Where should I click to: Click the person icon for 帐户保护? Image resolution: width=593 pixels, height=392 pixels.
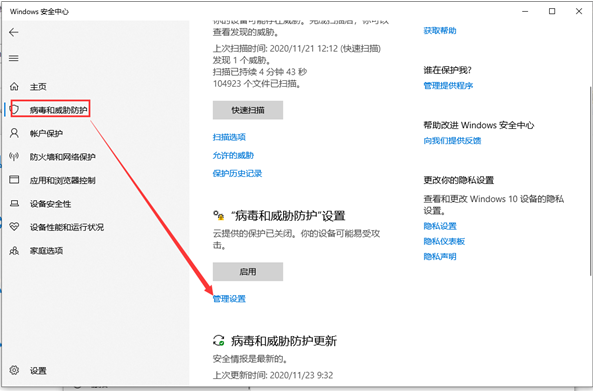click(x=14, y=133)
